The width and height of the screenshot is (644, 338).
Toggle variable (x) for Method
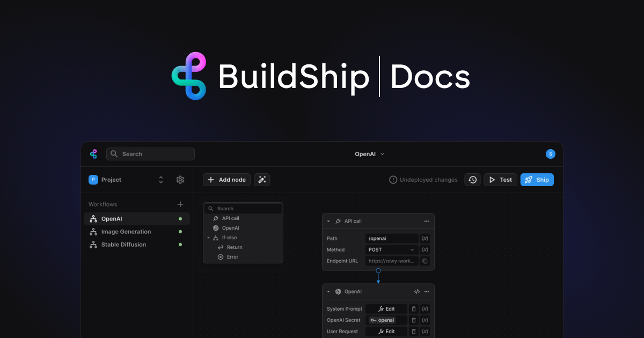pos(425,249)
